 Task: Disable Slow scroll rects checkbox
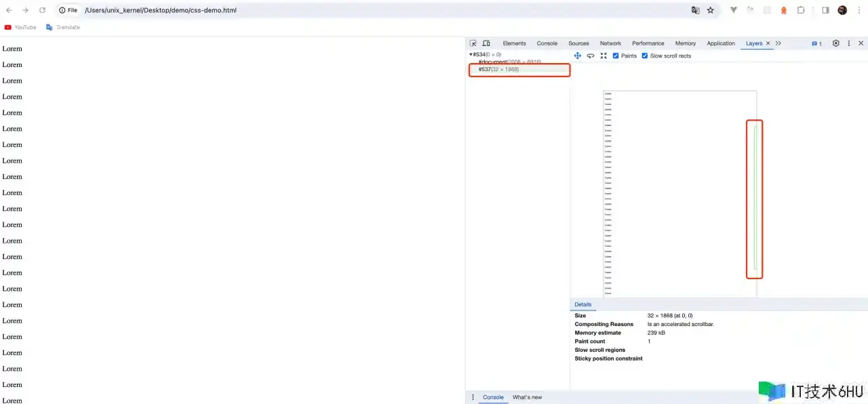[645, 56]
